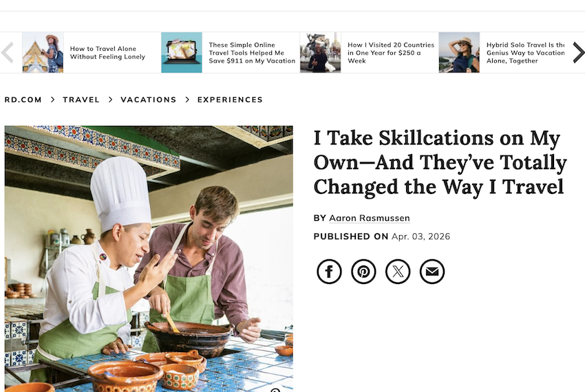Click the laptop travel tools thumbnail
The height and width of the screenshot is (392, 585).
click(x=182, y=53)
